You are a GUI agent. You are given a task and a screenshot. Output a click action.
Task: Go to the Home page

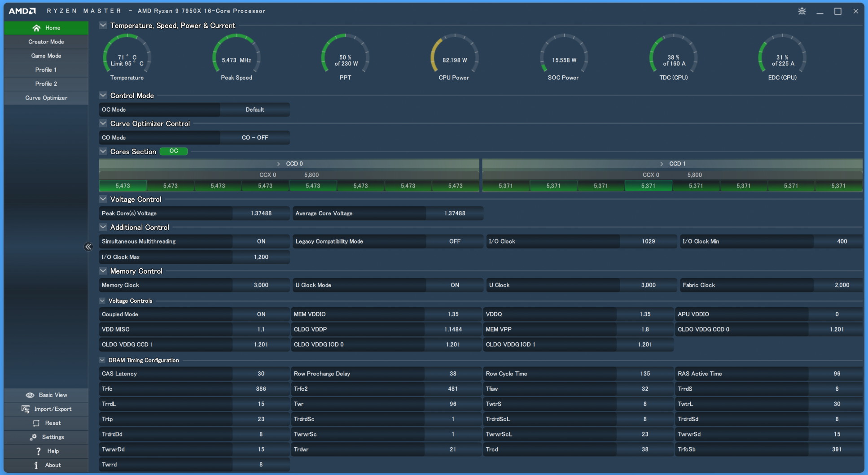point(46,28)
